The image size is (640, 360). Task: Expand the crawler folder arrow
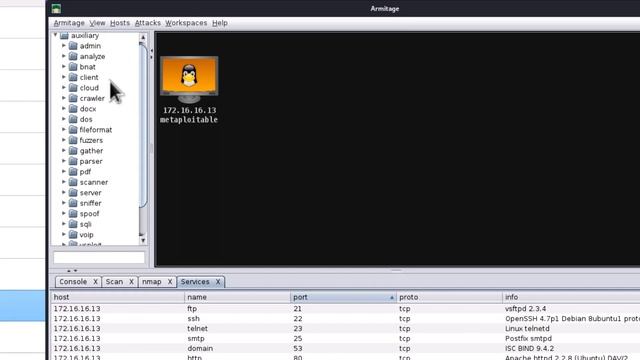(64, 98)
